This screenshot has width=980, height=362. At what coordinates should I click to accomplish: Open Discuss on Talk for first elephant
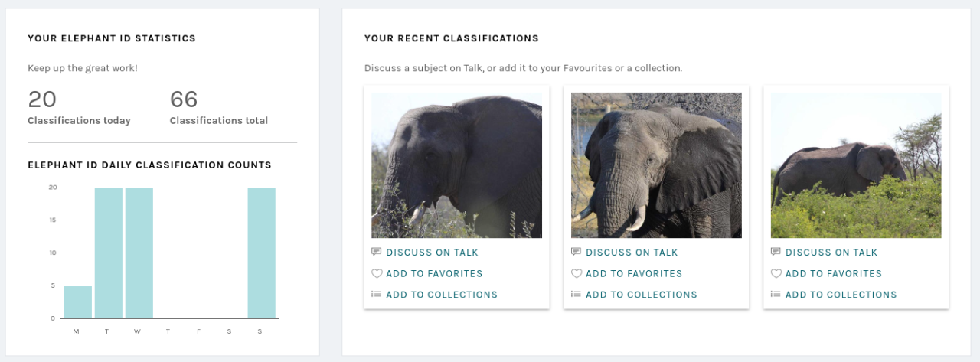[x=432, y=253]
